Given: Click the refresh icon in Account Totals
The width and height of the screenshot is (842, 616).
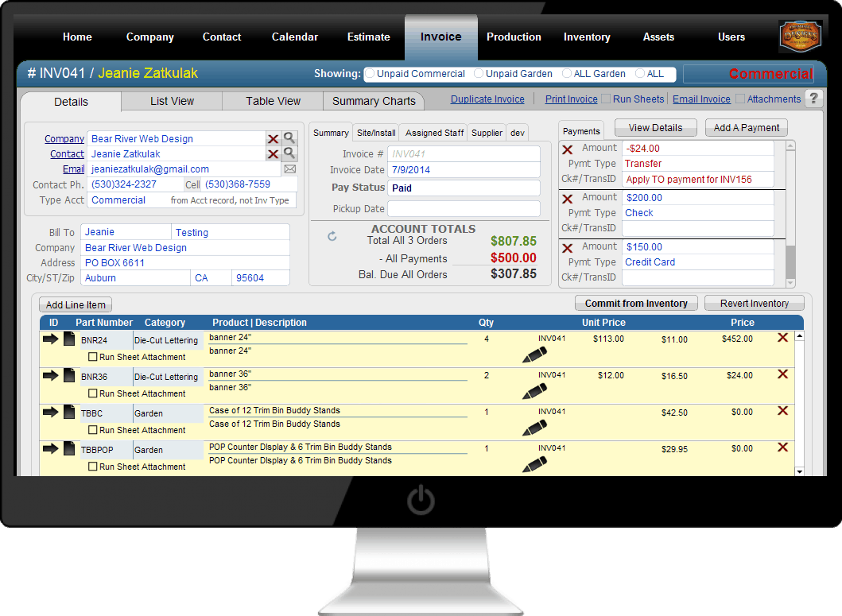Looking at the screenshot, I should pyautogui.click(x=332, y=236).
